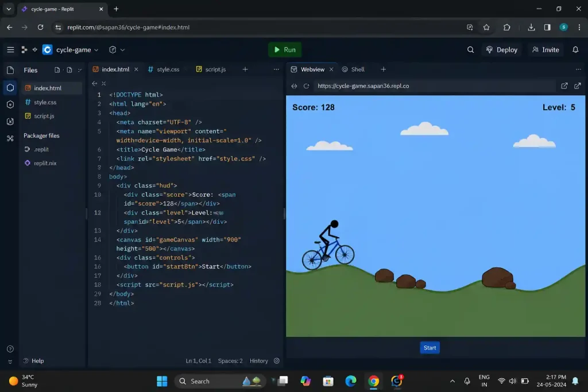Activate the index.html editor tab

click(x=115, y=69)
